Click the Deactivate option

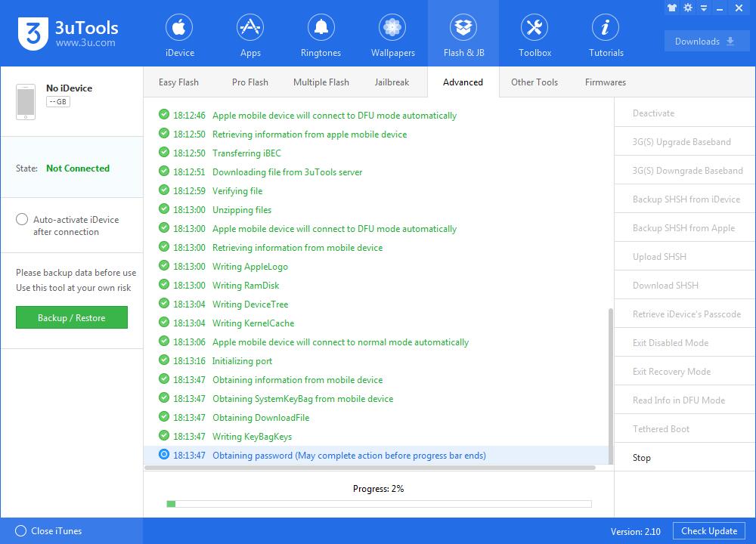[x=685, y=113]
